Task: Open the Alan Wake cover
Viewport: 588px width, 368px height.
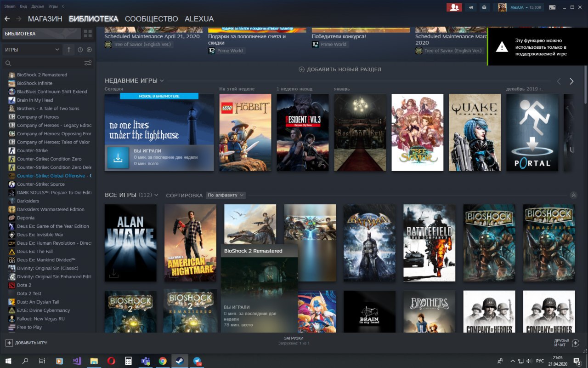Action: (x=130, y=243)
